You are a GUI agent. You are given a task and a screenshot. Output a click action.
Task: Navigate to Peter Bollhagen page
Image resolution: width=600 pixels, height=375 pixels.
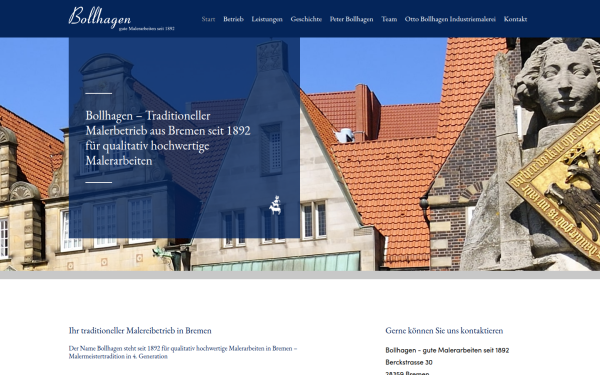352,19
